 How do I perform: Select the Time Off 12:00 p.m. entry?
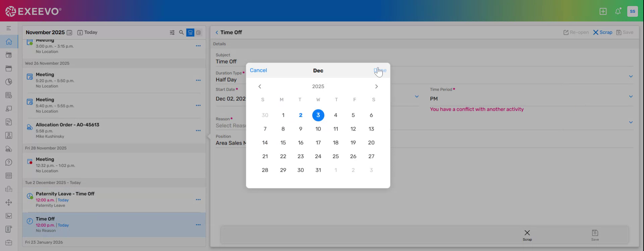pos(114,225)
